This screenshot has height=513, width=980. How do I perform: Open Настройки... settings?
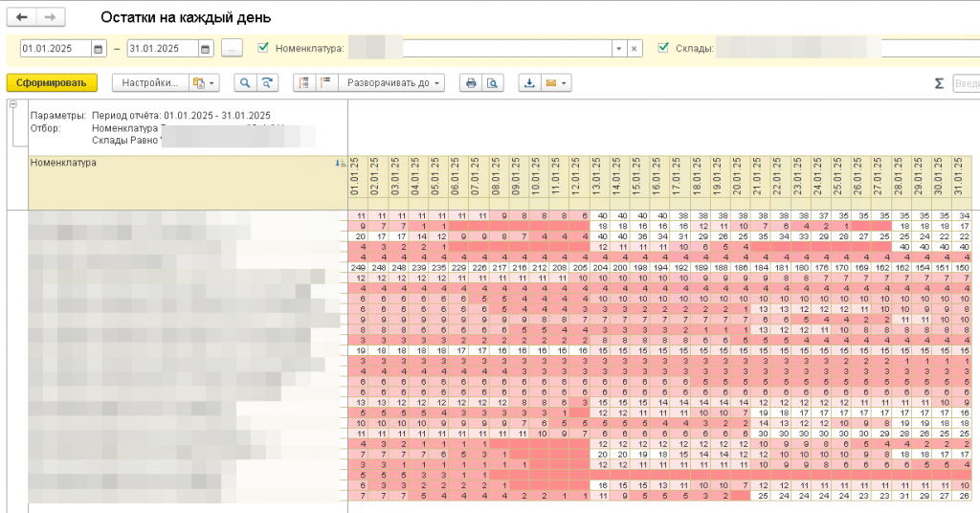click(150, 83)
